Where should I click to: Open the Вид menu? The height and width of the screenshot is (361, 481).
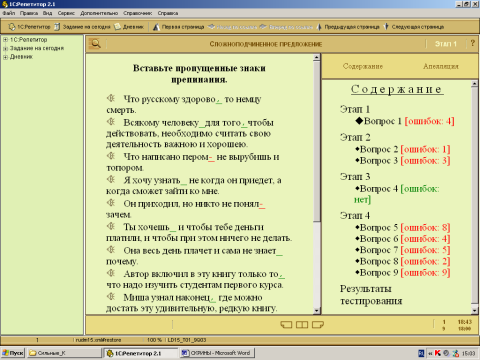[x=47, y=13]
